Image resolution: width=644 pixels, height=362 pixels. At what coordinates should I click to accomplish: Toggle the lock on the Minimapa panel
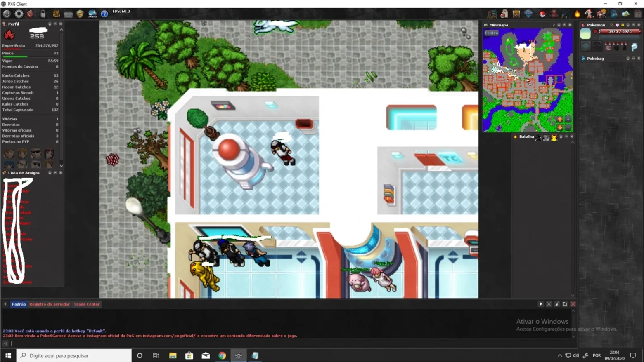click(x=559, y=25)
